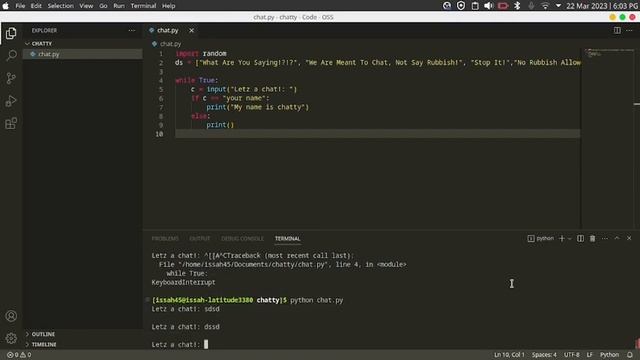
Task: Open the Accounts menu icon
Action: [x=11, y=316]
